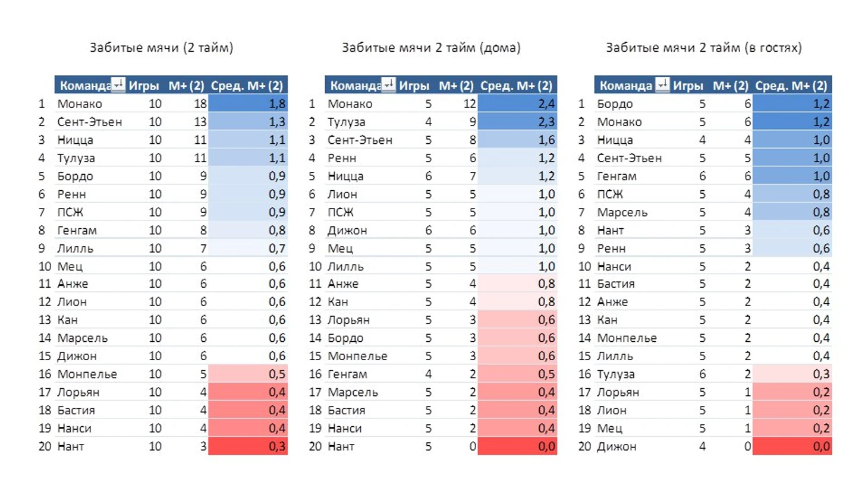Viewport: 868px width, 488px height.
Task: Select the Монако cell in the first table
Action: [x=80, y=104]
